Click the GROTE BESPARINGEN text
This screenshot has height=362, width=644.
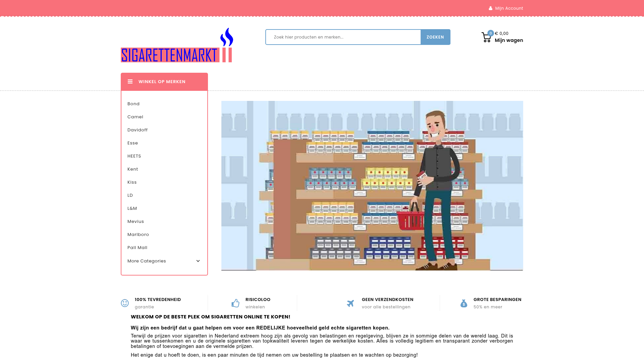[497, 300]
